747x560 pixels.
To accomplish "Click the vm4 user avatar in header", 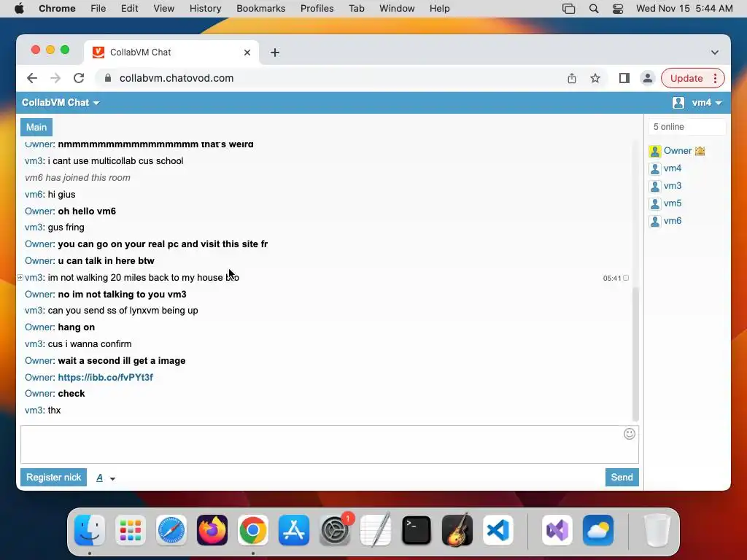I will [x=678, y=102].
